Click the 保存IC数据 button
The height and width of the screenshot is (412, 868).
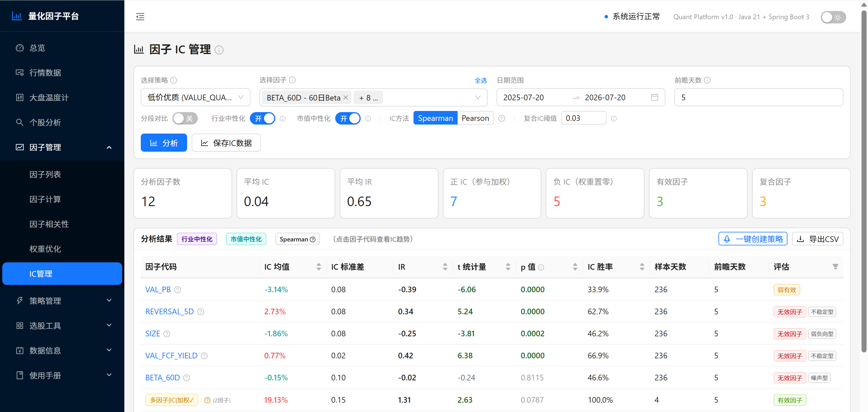point(226,143)
